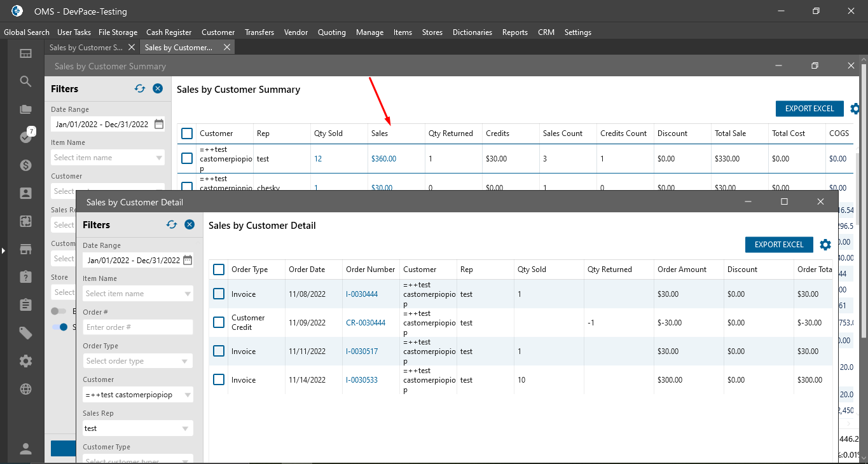868x464 pixels.
Task: Refresh filters in Sales by Customer Detail
Action: pyautogui.click(x=172, y=224)
